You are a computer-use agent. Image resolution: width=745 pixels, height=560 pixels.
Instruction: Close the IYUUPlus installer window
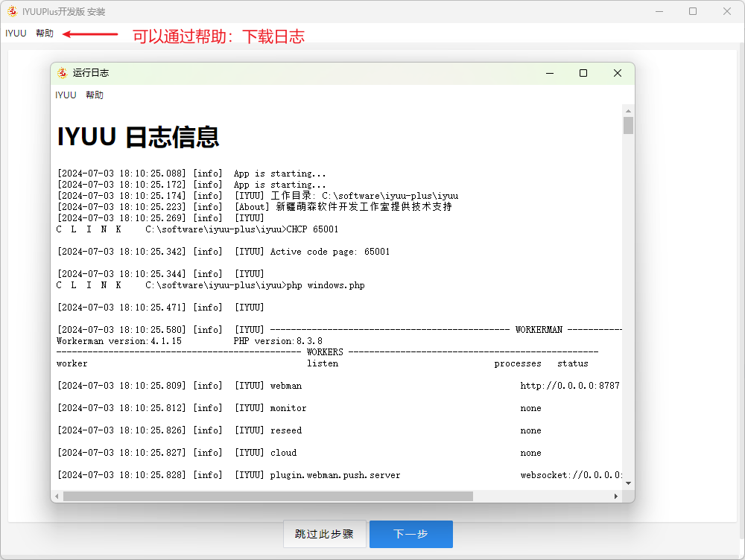(x=727, y=11)
